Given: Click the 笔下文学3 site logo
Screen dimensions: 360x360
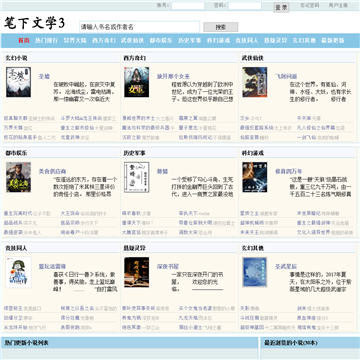Looking at the screenshot, I should (35, 23).
